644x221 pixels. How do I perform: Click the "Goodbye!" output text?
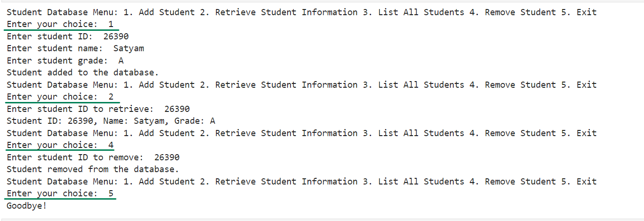point(27,206)
